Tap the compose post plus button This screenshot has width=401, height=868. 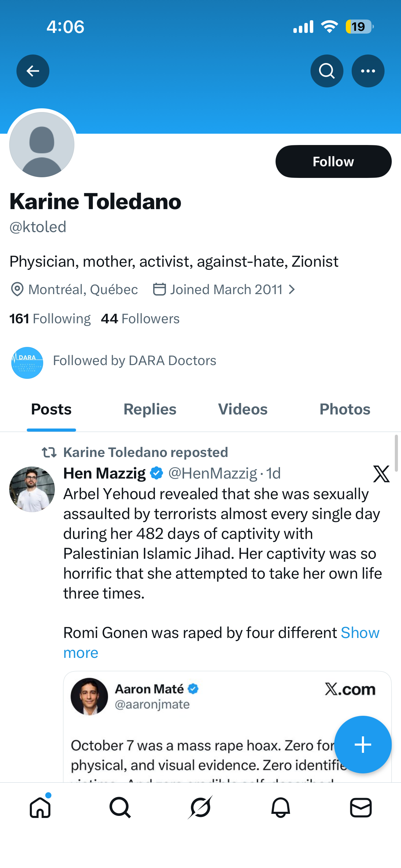tap(363, 745)
